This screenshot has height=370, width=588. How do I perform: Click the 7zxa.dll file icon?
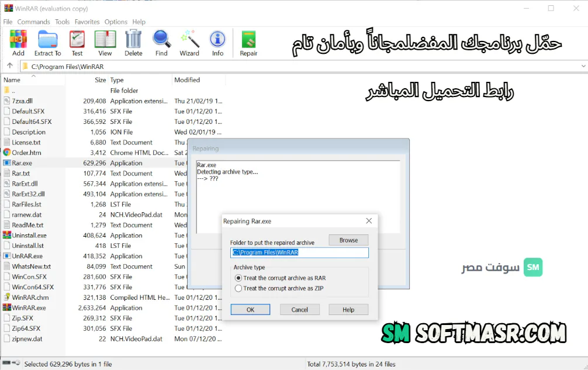point(7,101)
